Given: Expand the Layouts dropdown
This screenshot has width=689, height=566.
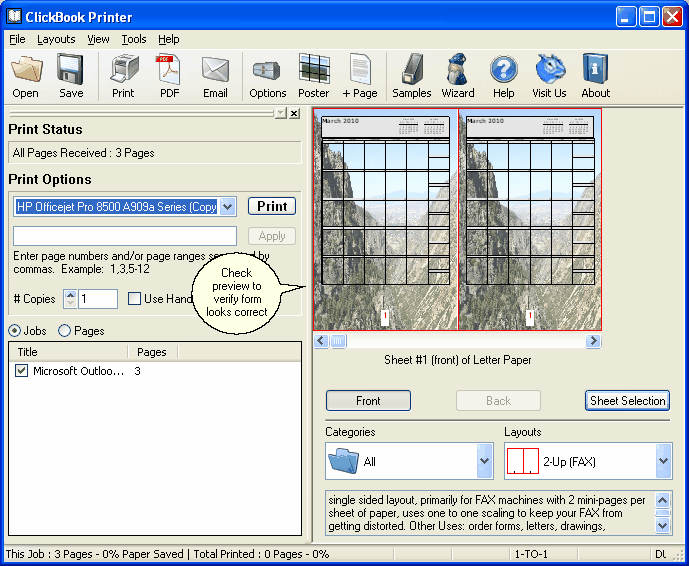Looking at the screenshot, I should [664, 461].
